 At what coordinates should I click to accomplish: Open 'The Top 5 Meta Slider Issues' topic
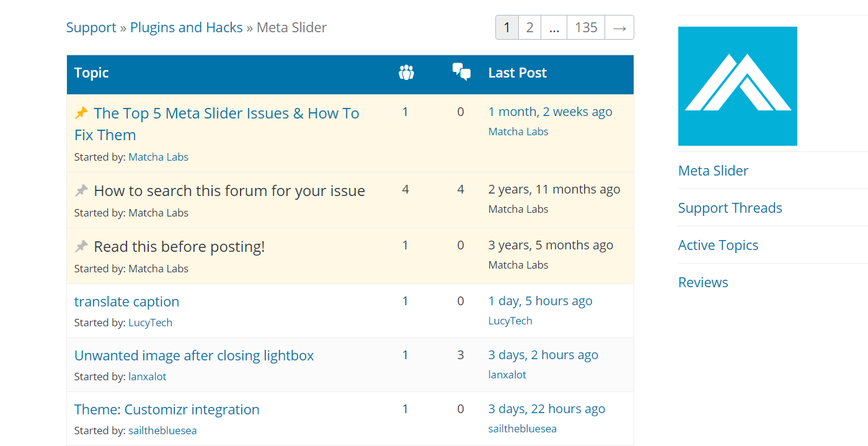pos(217,124)
